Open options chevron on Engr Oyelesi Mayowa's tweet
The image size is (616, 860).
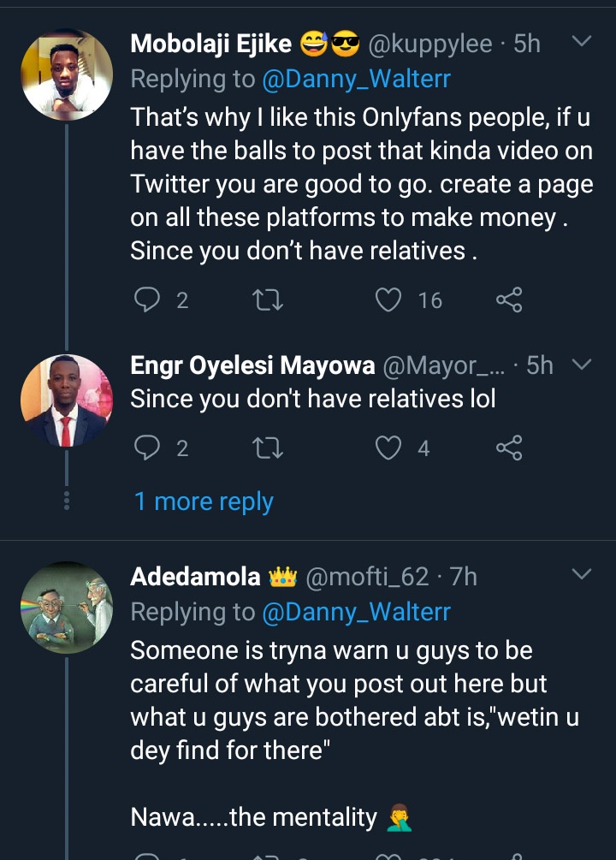coord(582,365)
